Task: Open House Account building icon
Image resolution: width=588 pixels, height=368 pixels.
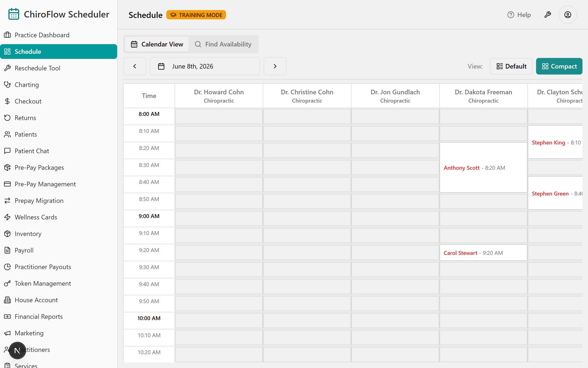Action: click(7, 300)
